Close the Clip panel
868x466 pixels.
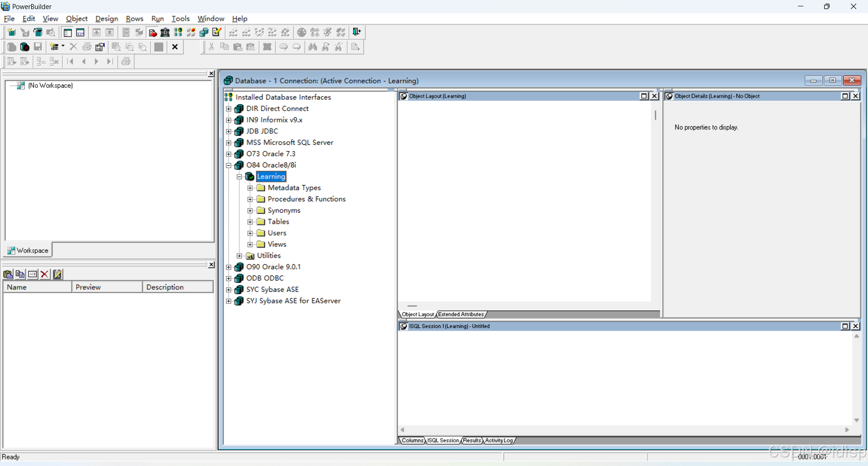point(211,265)
